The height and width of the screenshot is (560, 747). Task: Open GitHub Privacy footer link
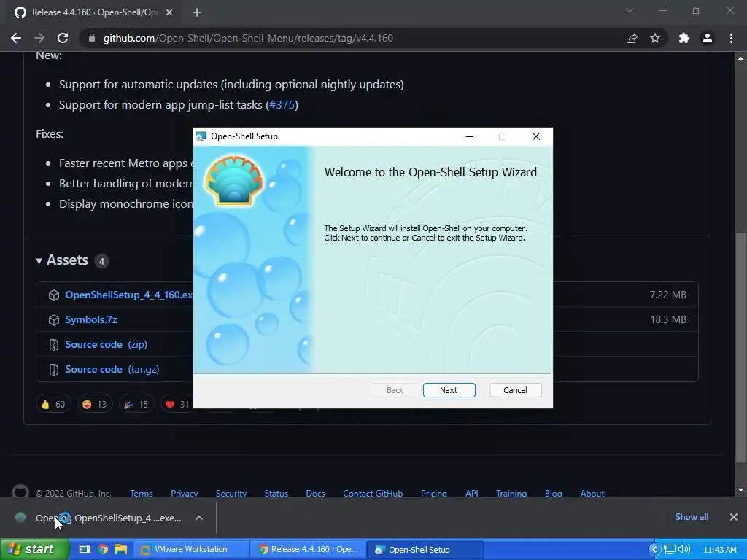tap(185, 494)
